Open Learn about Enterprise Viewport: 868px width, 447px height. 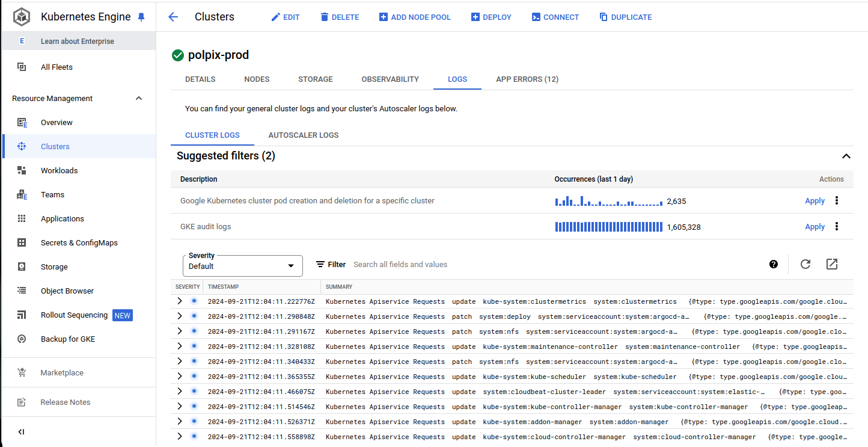click(78, 41)
